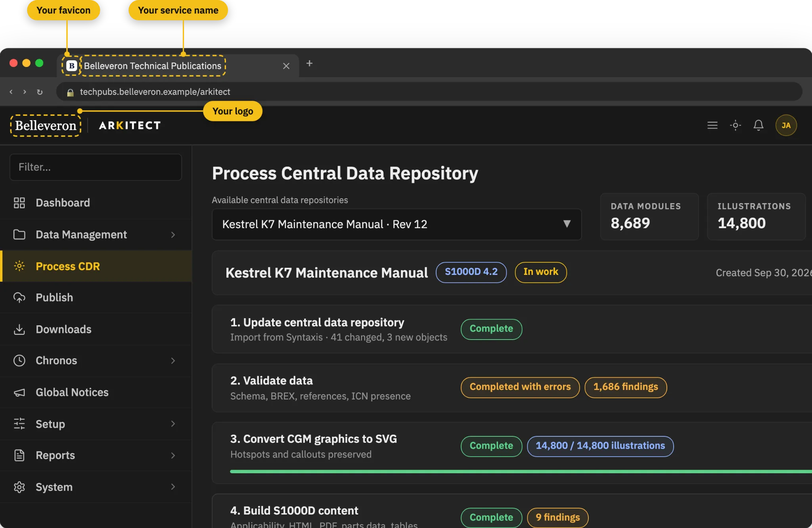Toggle light/dark theme sun icon

click(x=735, y=125)
